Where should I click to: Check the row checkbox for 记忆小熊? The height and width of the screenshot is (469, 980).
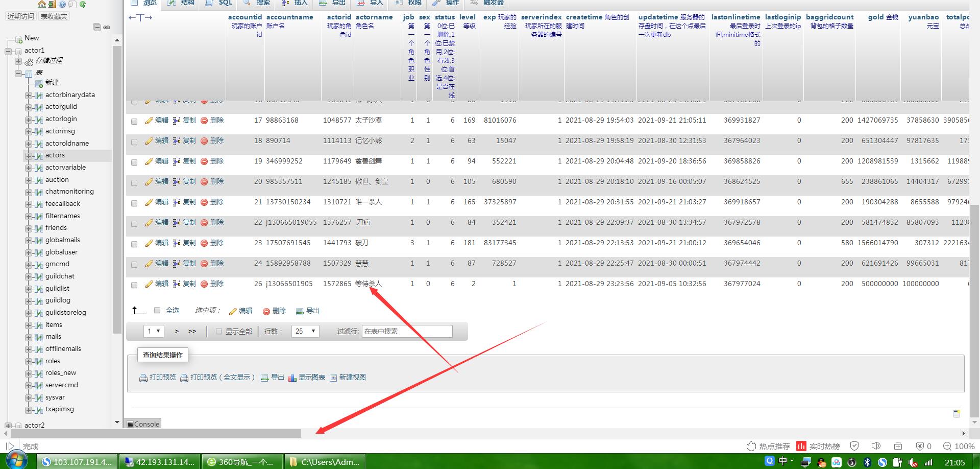pyautogui.click(x=134, y=142)
